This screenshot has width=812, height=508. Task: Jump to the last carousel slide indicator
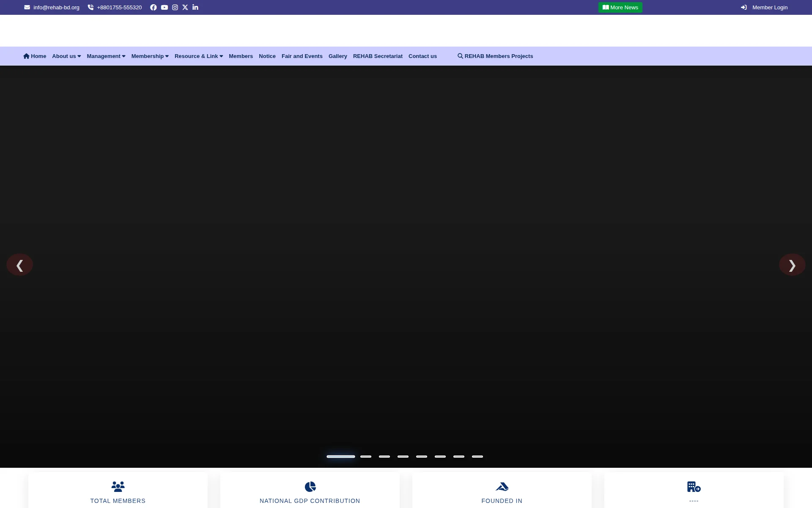click(x=477, y=456)
